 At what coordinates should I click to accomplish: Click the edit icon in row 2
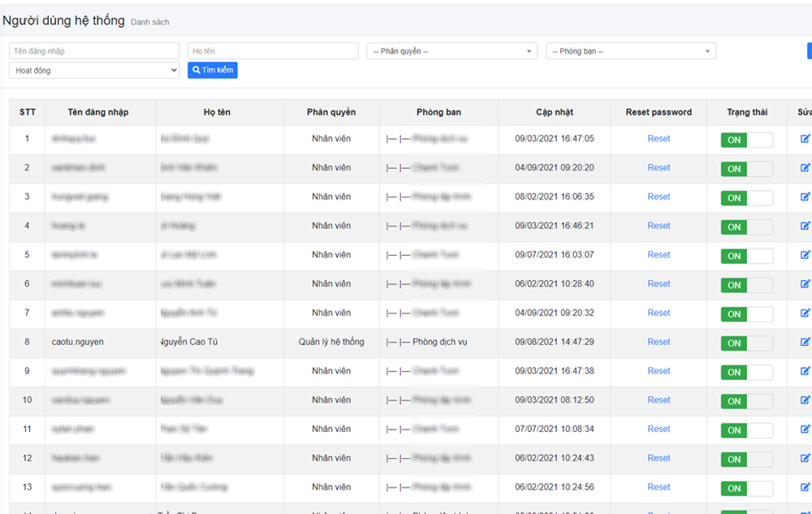coord(805,168)
